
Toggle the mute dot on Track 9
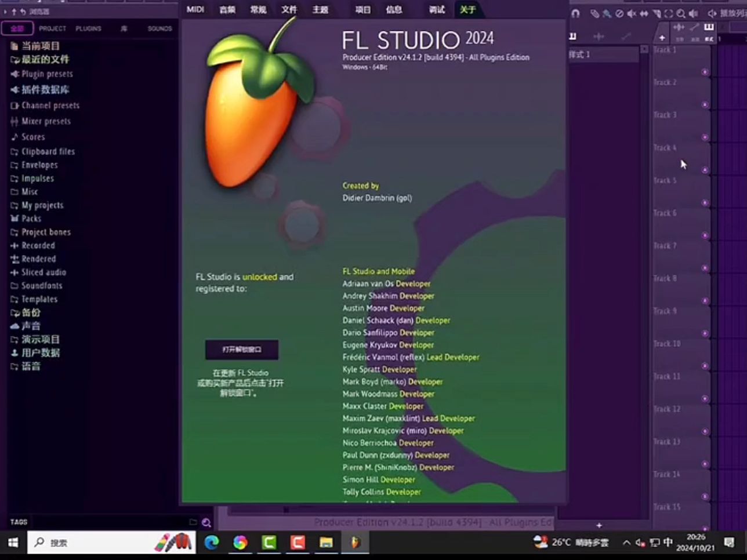tap(705, 333)
